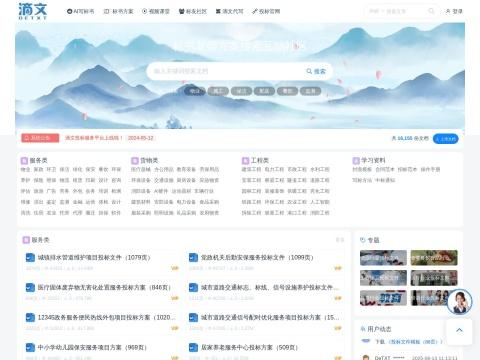Click document icon beside 居家养老服务中心

coord(193,347)
